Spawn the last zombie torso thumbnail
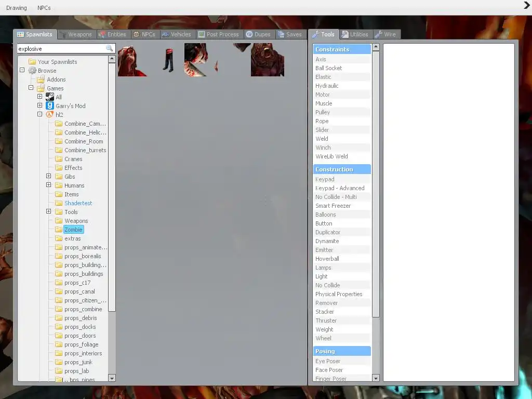Viewport: 532px width, 399px height. pos(268,60)
